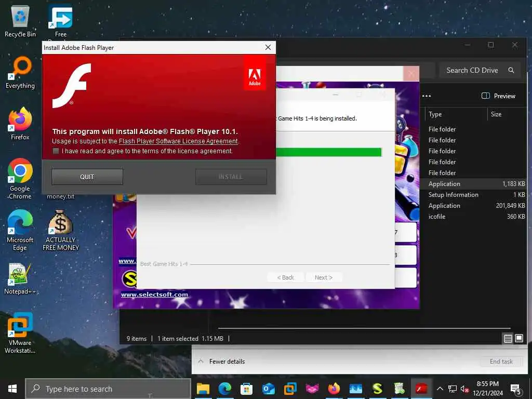Viewport: 532px width, 399px height.
Task: Open the Everything search desktop shortcut
Action: pos(20,72)
